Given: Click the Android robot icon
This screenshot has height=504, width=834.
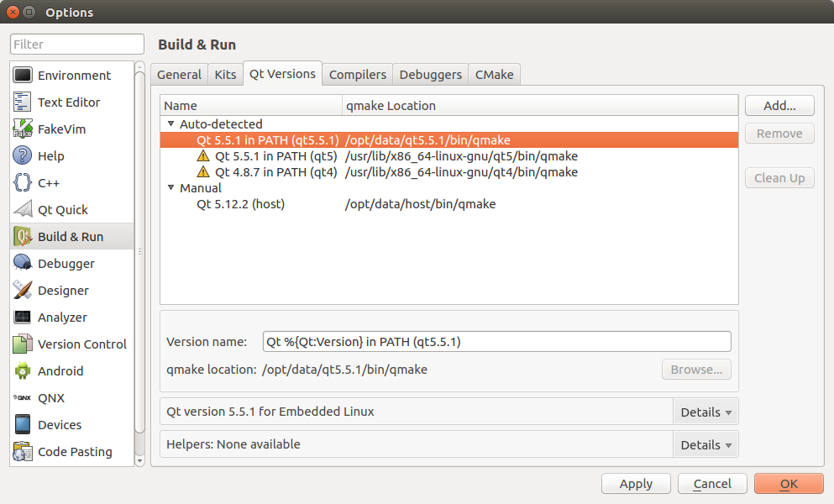Looking at the screenshot, I should tap(23, 371).
